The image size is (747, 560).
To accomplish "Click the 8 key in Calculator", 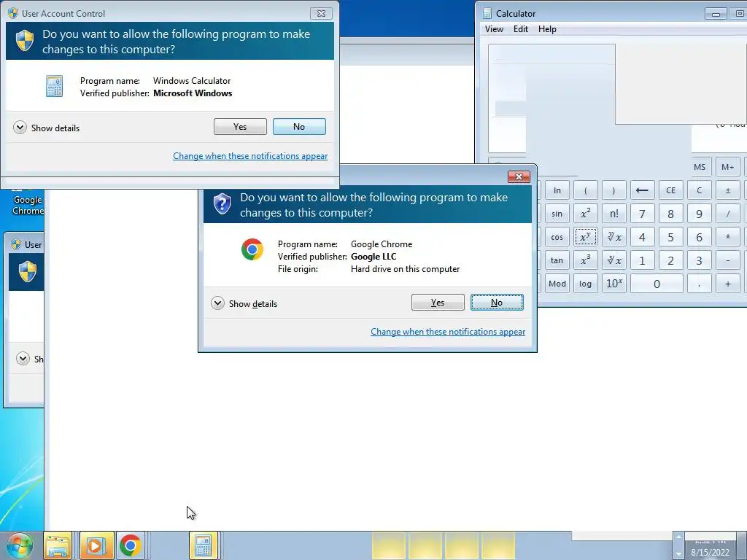I will 671,214.
